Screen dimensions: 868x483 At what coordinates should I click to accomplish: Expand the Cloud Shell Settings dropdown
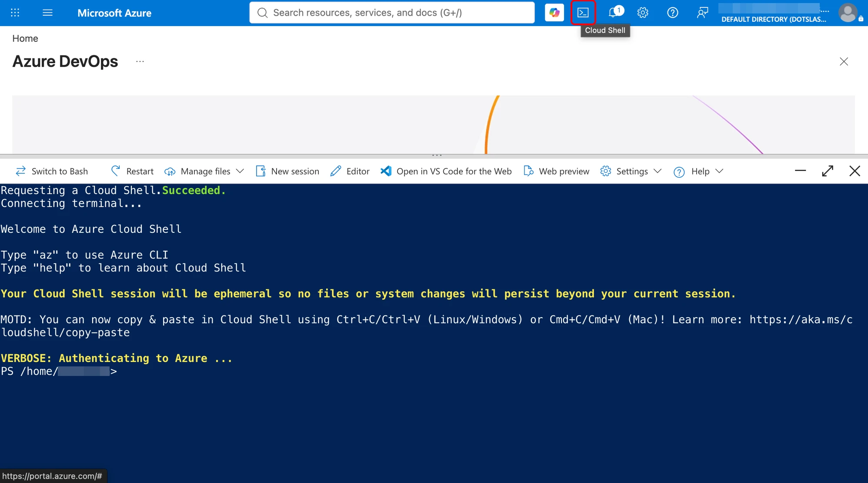pos(631,171)
